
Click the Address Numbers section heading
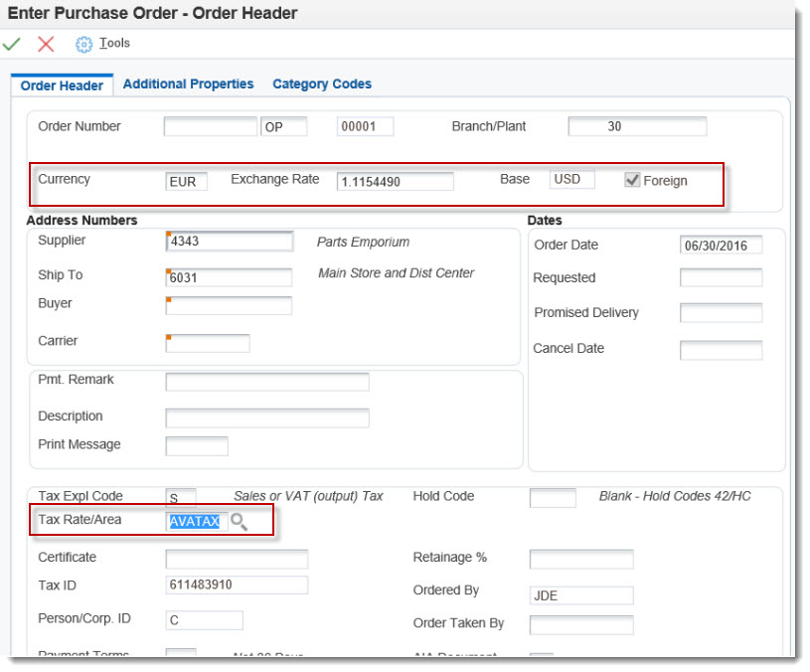coord(81,221)
